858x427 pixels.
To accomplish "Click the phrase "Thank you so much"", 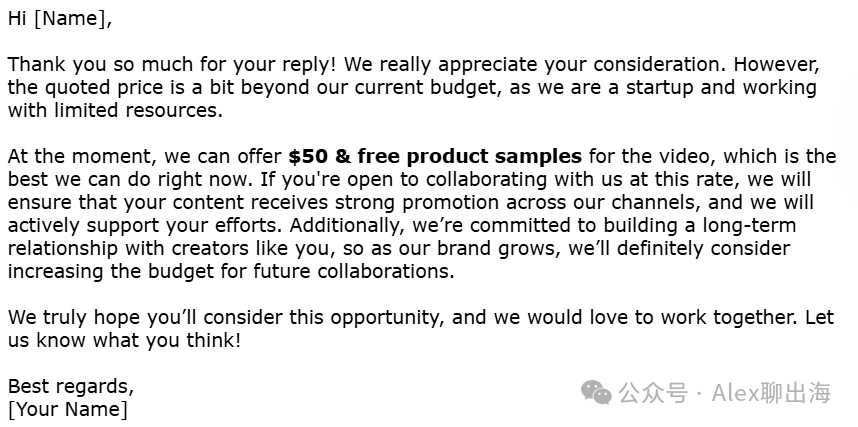I will click(100, 65).
